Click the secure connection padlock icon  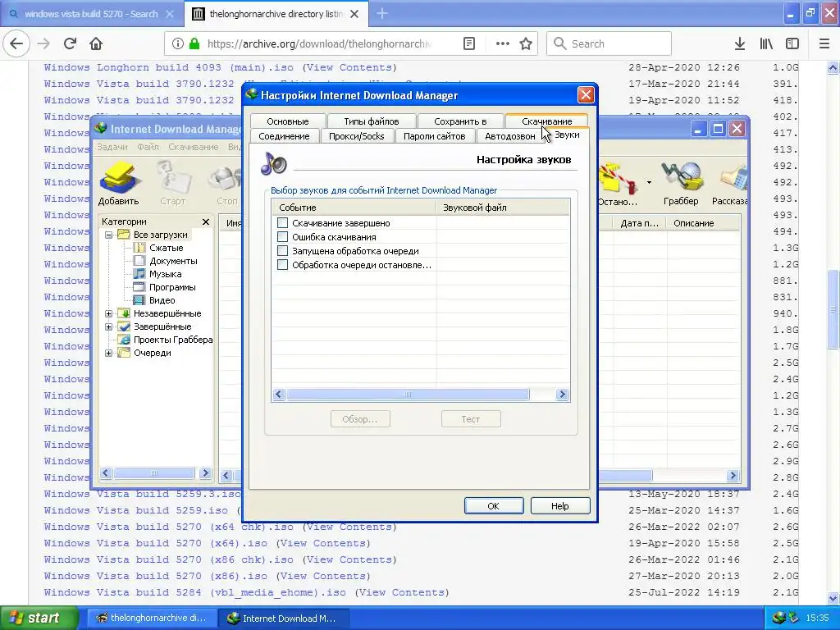[x=194, y=43]
